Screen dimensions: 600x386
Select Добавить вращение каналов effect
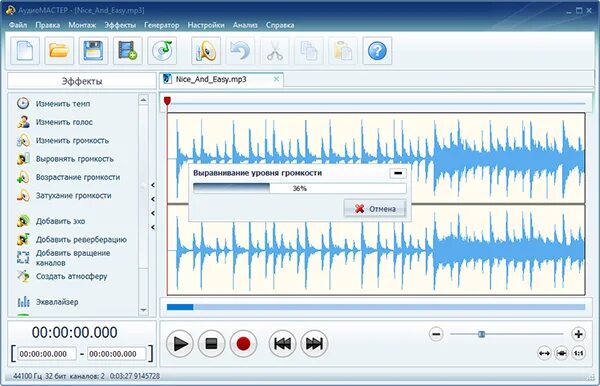click(x=64, y=258)
